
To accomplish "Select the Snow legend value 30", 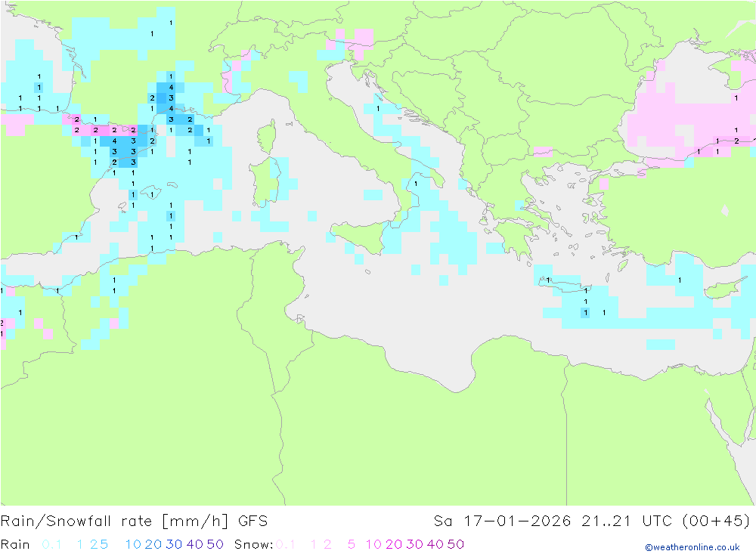I will tap(414, 544).
